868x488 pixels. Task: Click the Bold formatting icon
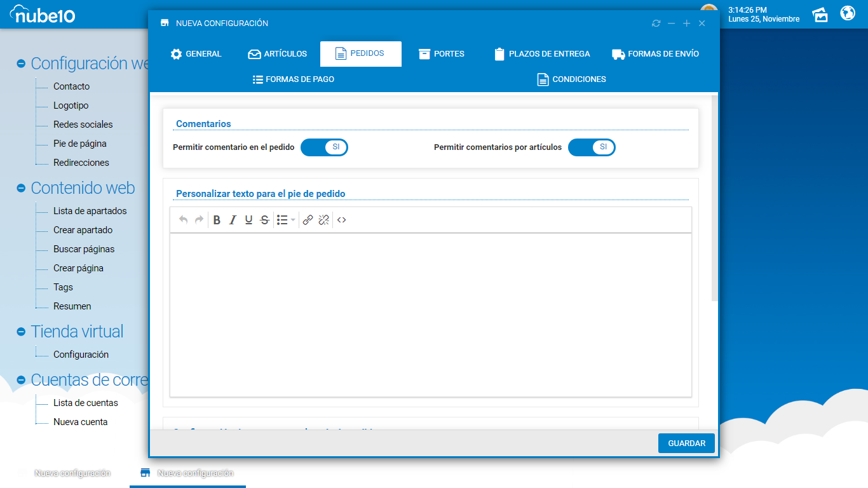pos(217,220)
